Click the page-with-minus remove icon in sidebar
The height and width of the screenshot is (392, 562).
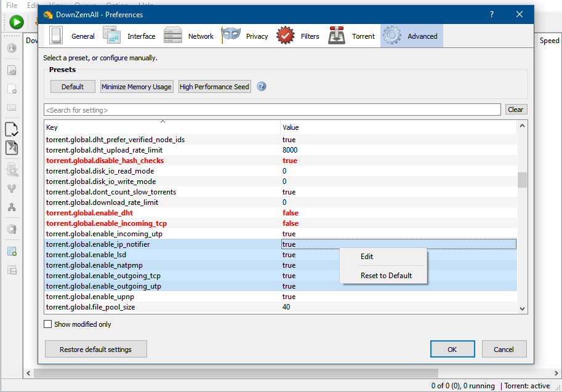12,89
